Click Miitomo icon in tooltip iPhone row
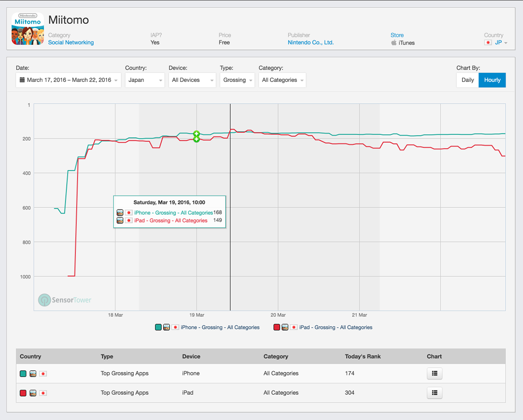 click(x=120, y=213)
